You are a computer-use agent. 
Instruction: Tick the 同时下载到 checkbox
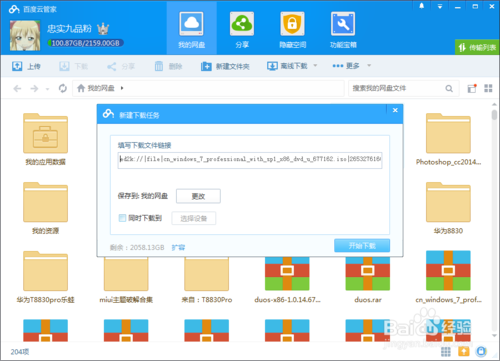122,218
